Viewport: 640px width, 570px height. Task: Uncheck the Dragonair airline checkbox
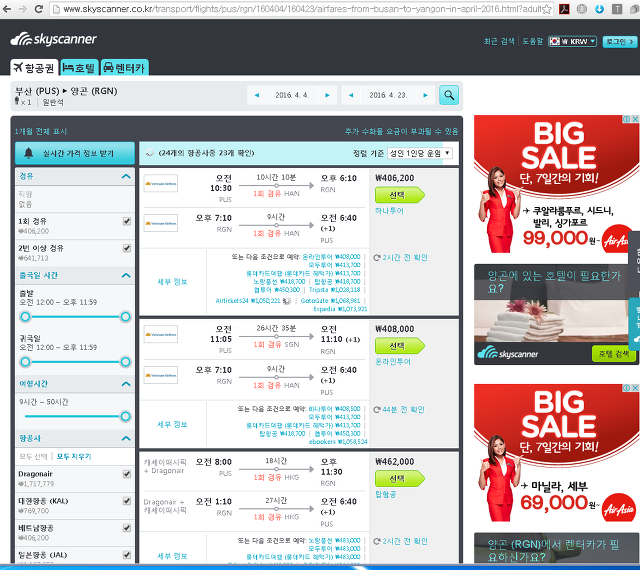[127, 474]
